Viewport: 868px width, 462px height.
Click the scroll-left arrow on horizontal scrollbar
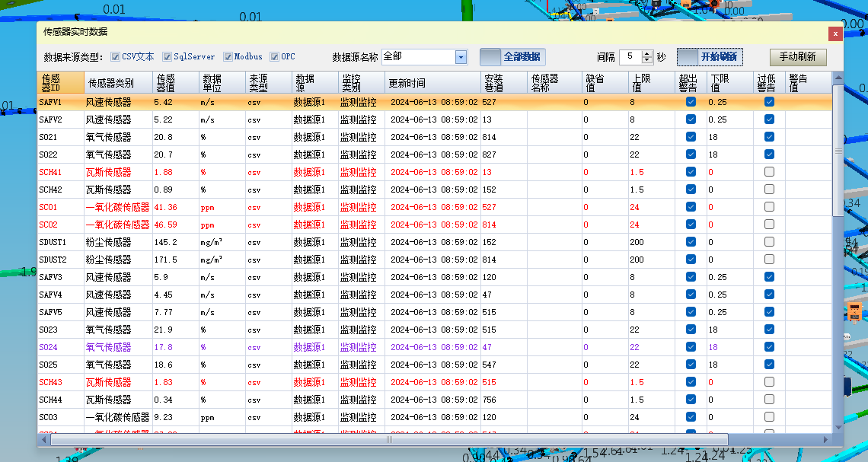44,440
